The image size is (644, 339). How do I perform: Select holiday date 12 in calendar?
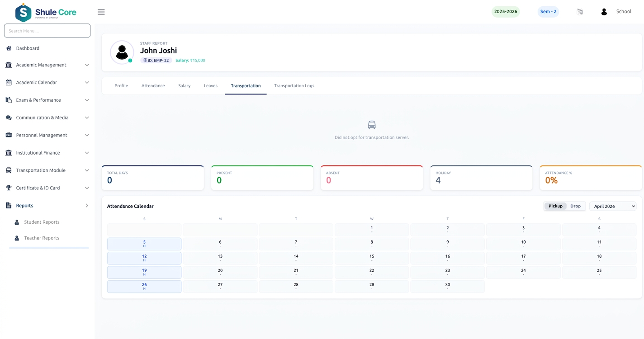(144, 258)
